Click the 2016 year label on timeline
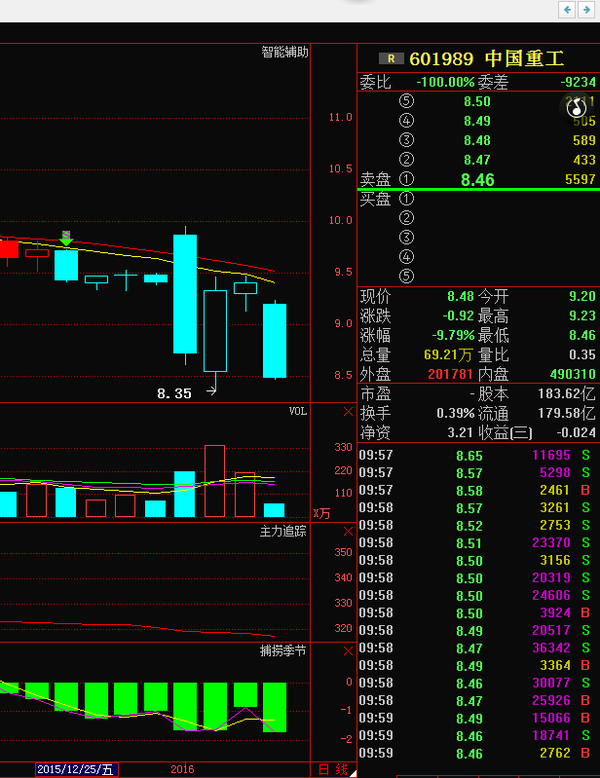This screenshot has width=600, height=778. (182, 770)
